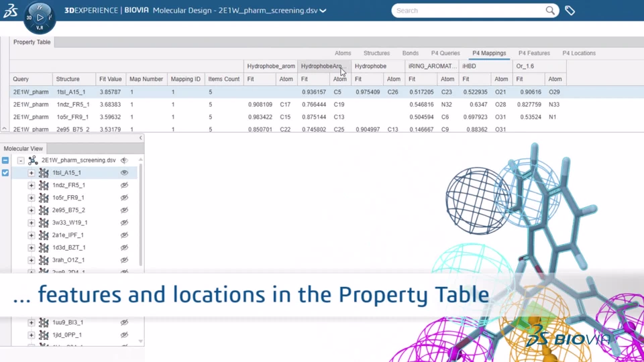The height and width of the screenshot is (362, 644).
Task: Expand the 2e95_B75_2 tree node
Action: tap(32, 210)
